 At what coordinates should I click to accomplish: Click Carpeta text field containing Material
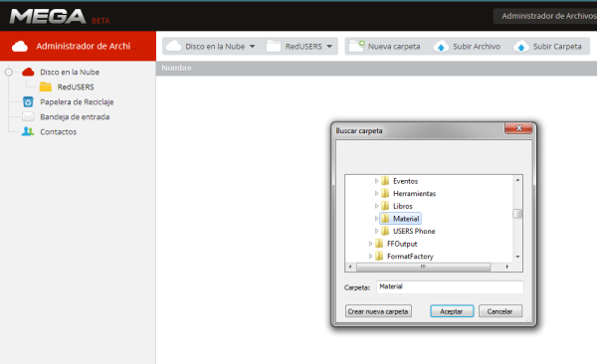click(x=450, y=286)
